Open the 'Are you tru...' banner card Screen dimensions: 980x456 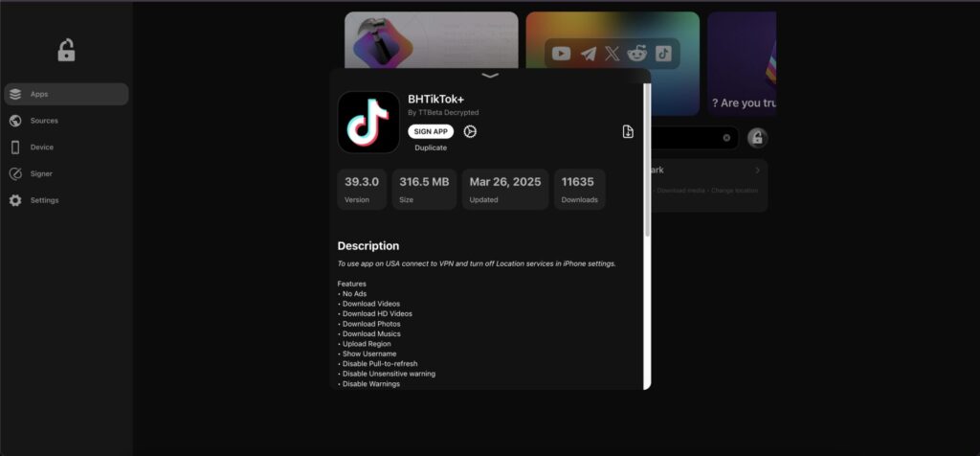coord(742,64)
